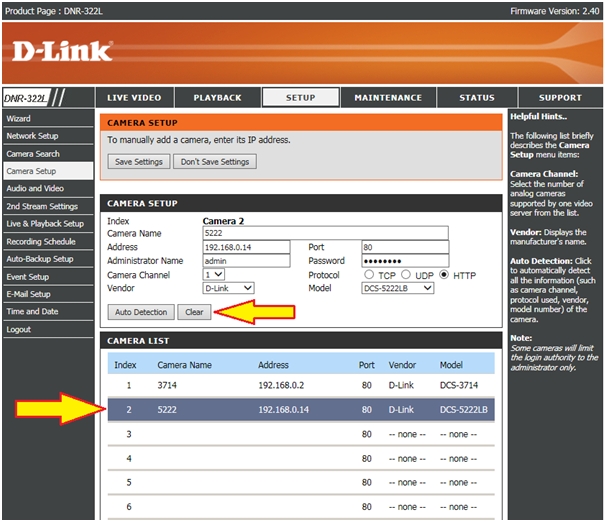Click the D-Link logo
The width and height of the screenshot is (606, 522).
point(62,50)
